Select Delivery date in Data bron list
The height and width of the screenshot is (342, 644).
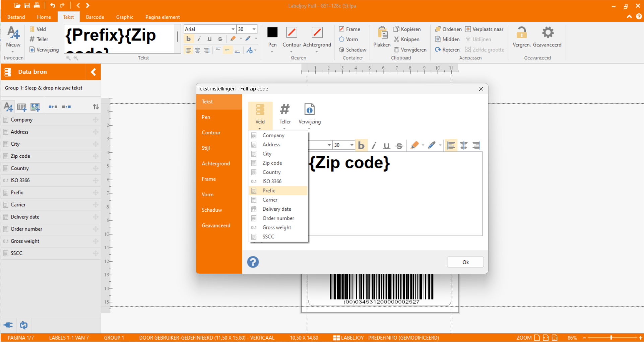pyautogui.click(x=51, y=217)
